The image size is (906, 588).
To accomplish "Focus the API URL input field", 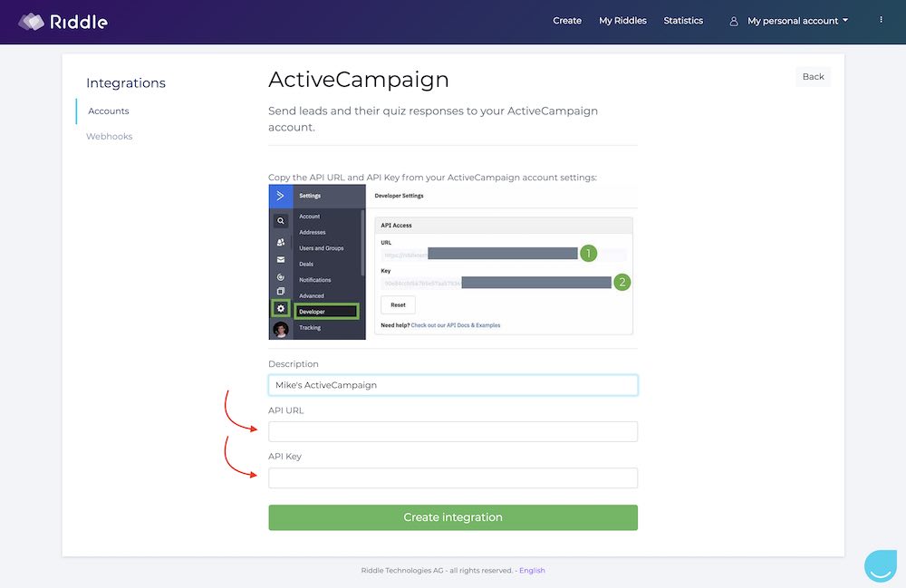I will 453,431.
